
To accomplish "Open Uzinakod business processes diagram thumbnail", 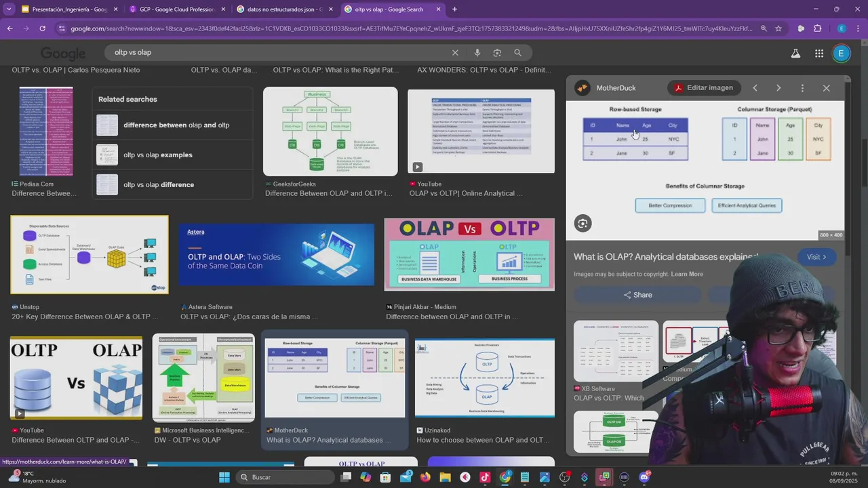I will pyautogui.click(x=485, y=378).
